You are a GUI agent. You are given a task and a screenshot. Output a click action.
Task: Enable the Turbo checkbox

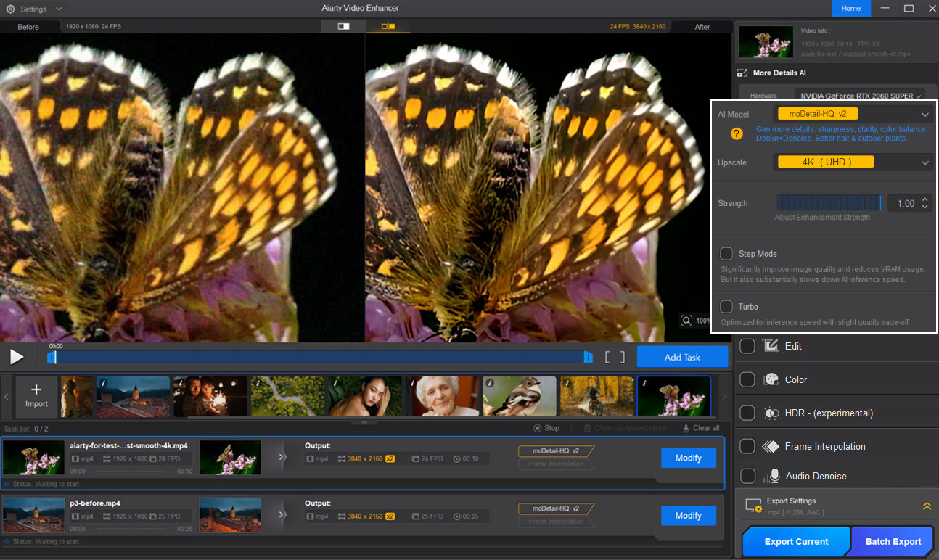[726, 307]
